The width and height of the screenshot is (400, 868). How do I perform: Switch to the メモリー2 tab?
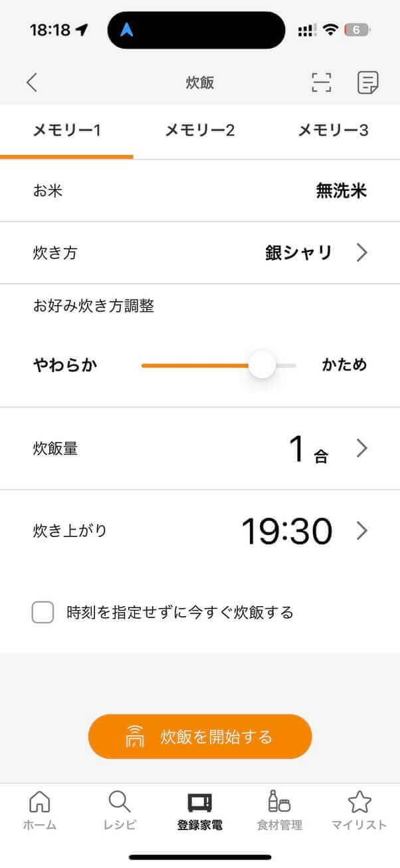199,130
